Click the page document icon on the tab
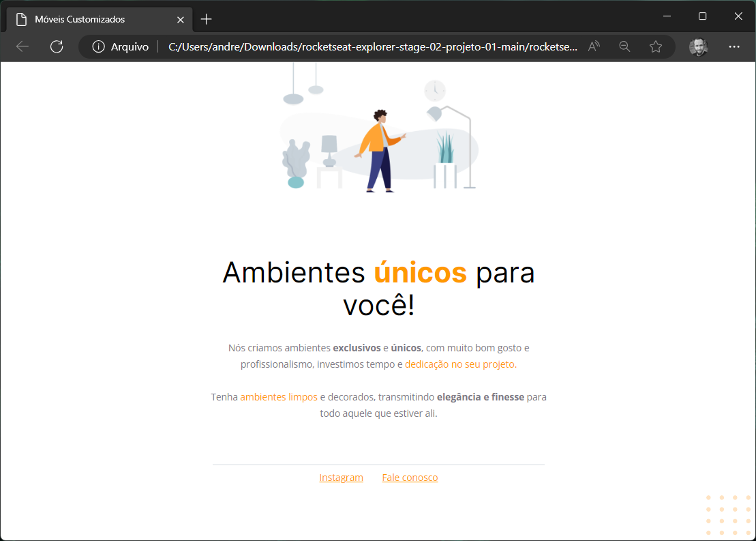 click(x=21, y=19)
